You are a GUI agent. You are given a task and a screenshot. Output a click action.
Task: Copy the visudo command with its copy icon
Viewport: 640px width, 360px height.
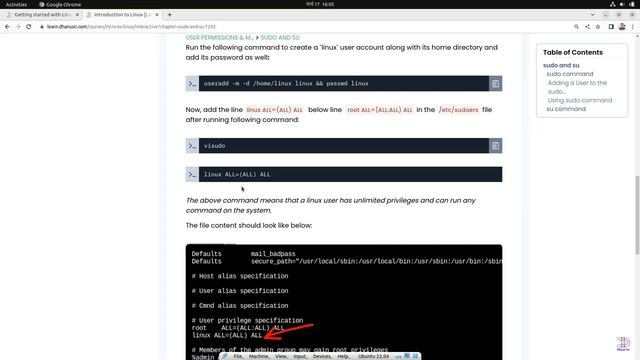click(x=496, y=146)
